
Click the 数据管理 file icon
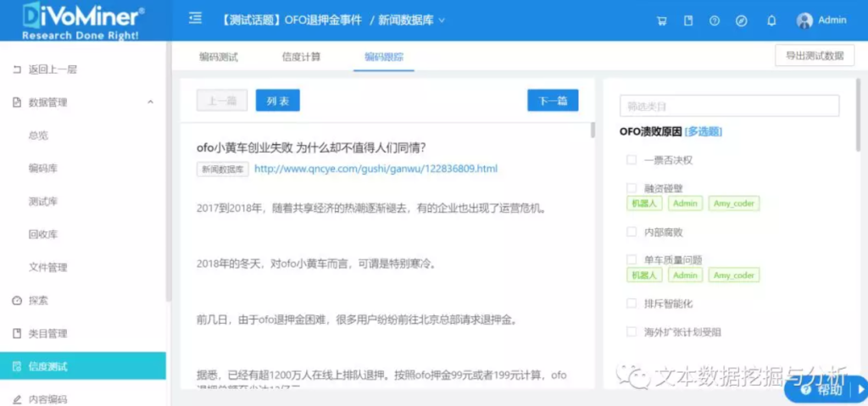point(17,103)
